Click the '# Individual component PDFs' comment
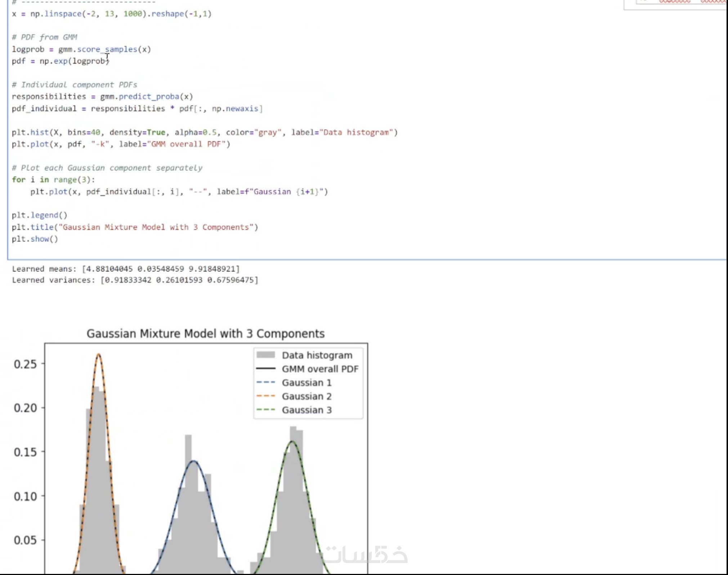The width and height of the screenshot is (728, 575). pyautogui.click(x=75, y=85)
